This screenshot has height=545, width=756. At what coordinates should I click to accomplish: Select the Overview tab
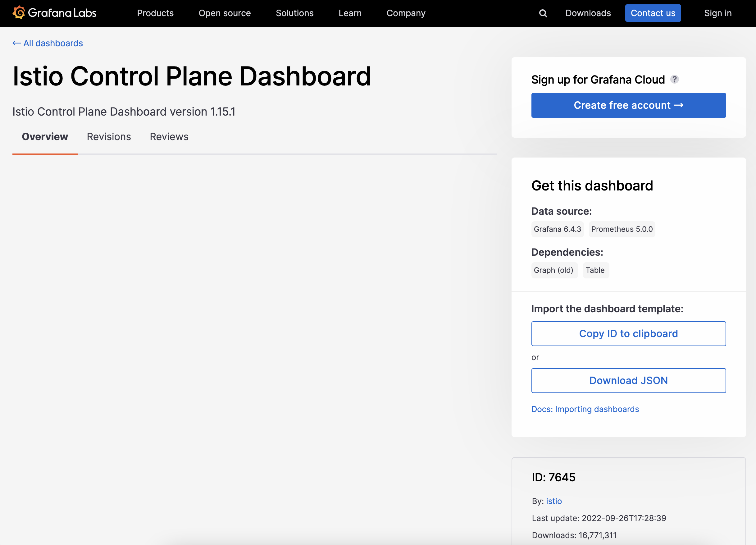pyautogui.click(x=45, y=137)
